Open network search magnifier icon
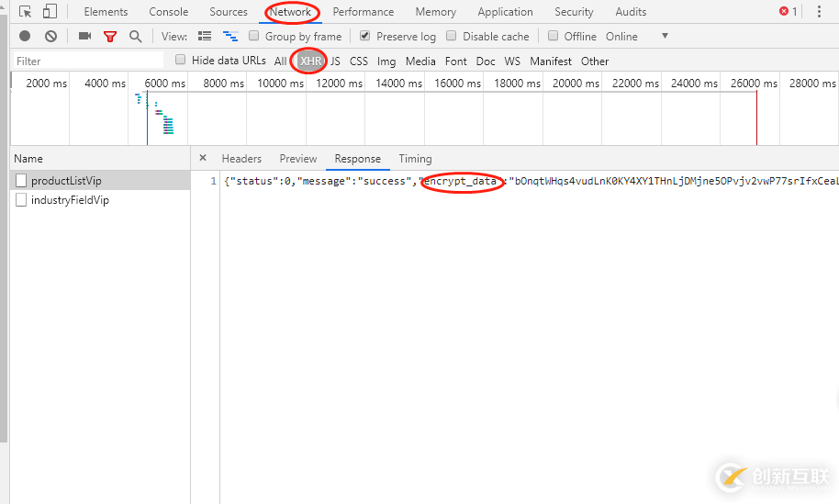 click(x=135, y=37)
